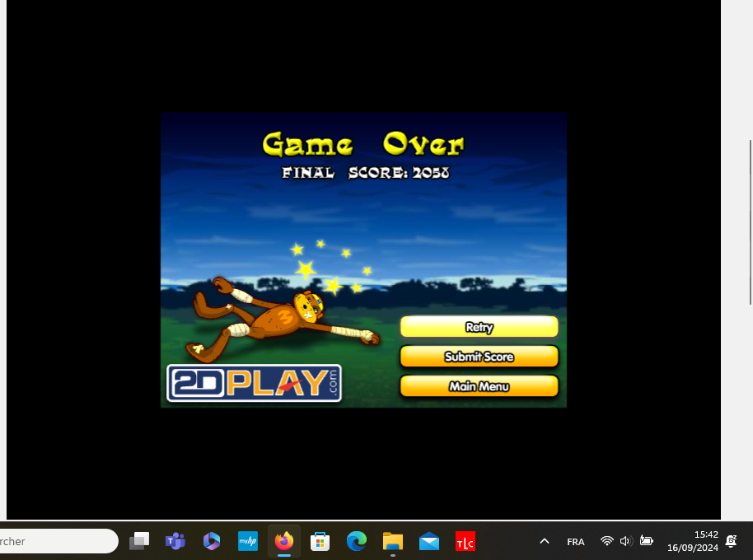Click the Retry button
753x560 pixels.
pyautogui.click(x=479, y=327)
